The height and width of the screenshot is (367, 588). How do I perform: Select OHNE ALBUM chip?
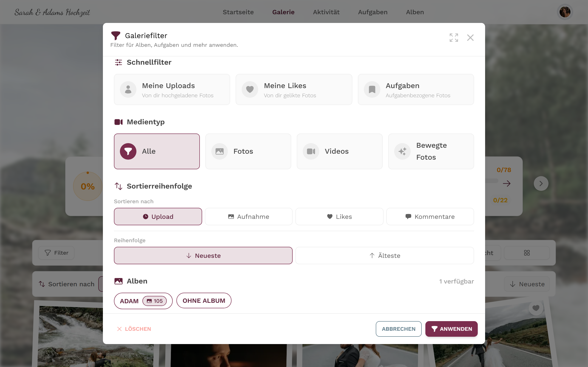pyautogui.click(x=204, y=300)
